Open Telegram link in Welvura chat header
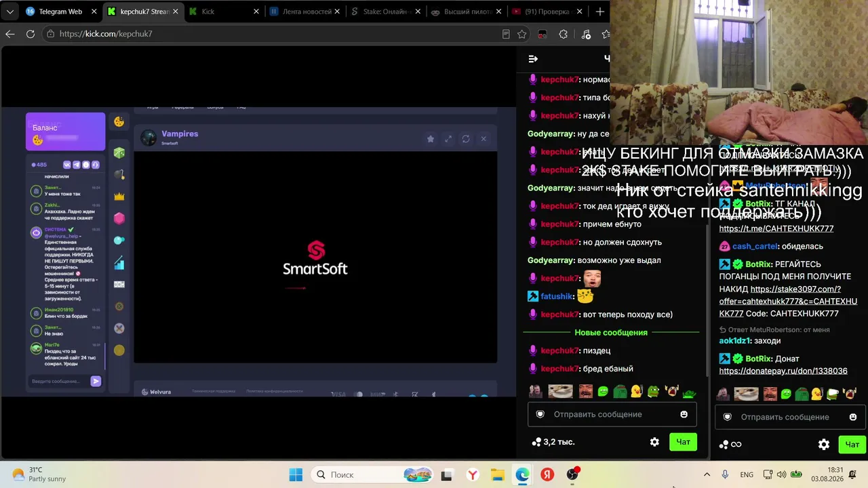The height and width of the screenshot is (488, 868). [x=77, y=165]
